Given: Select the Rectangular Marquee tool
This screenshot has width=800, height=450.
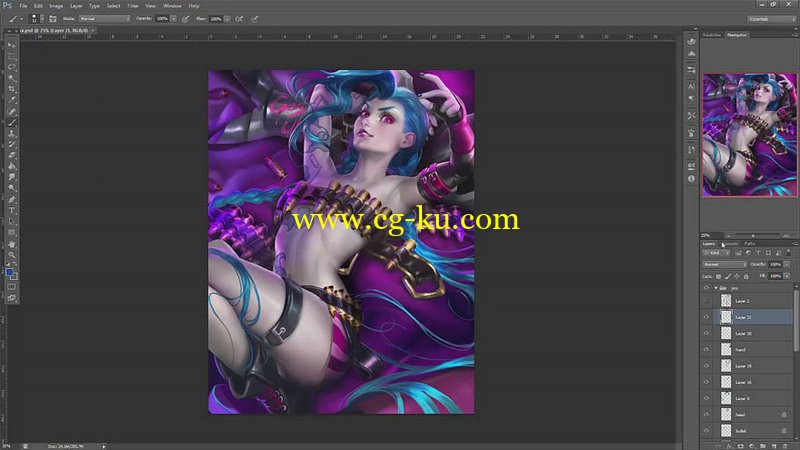Looking at the screenshot, I should pyautogui.click(x=11, y=57).
